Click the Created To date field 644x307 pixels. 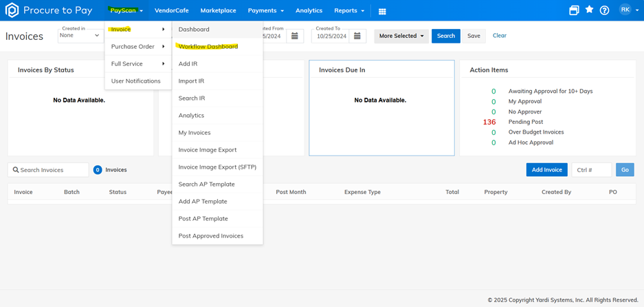point(331,36)
